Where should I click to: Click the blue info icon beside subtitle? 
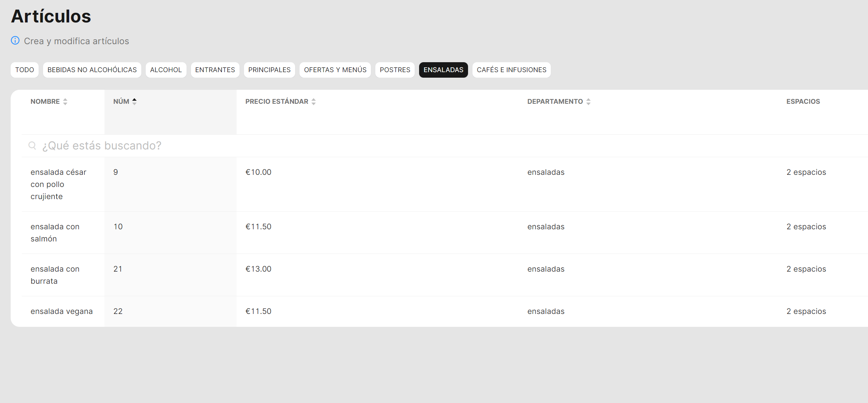point(15,40)
